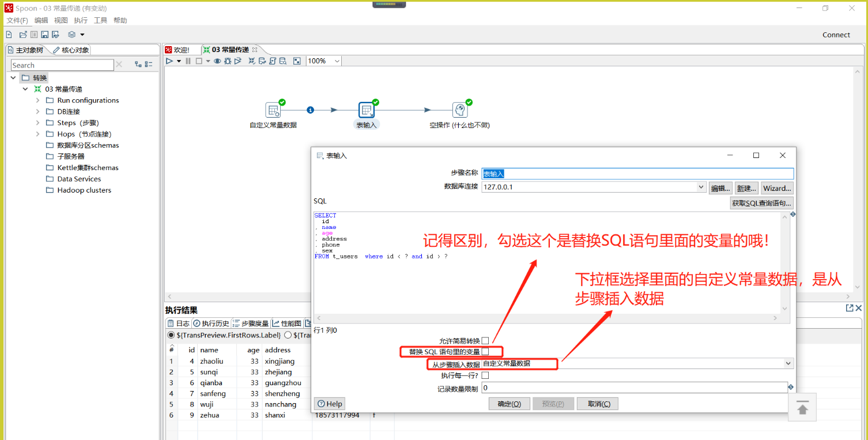The height and width of the screenshot is (440, 868).
Task: Click the debug transformation bug icon
Action: (x=228, y=61)
